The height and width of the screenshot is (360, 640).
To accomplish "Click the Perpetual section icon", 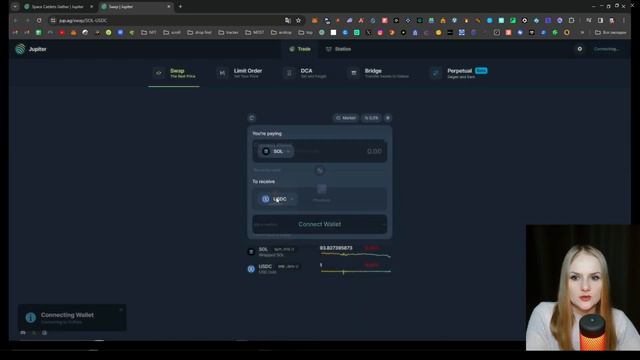I will pyautogui.click(x=436, y=73).
